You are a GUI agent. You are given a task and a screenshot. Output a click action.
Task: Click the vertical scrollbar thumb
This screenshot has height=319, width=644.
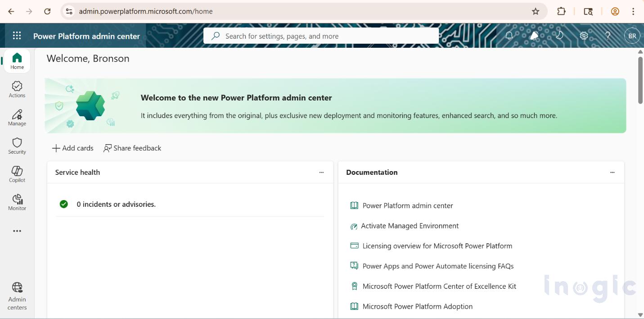pyautogui.click(x=640, y=81)
